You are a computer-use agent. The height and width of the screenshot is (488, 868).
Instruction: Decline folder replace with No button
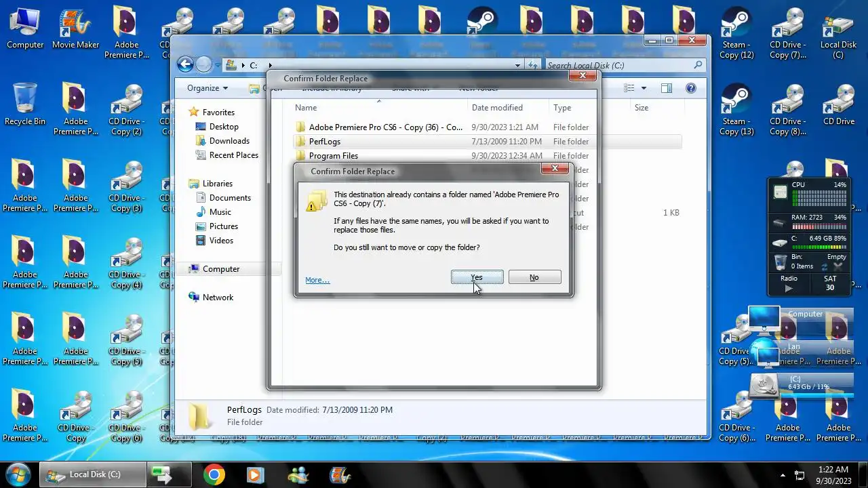(x=534, y=277)
